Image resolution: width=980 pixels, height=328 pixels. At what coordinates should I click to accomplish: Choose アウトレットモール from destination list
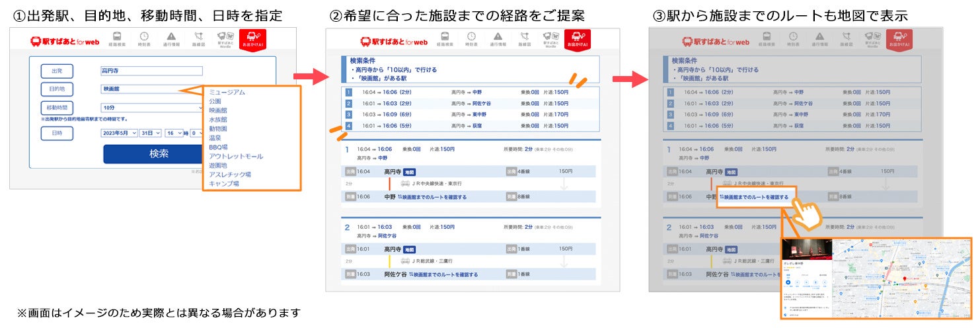pos(236,156)
